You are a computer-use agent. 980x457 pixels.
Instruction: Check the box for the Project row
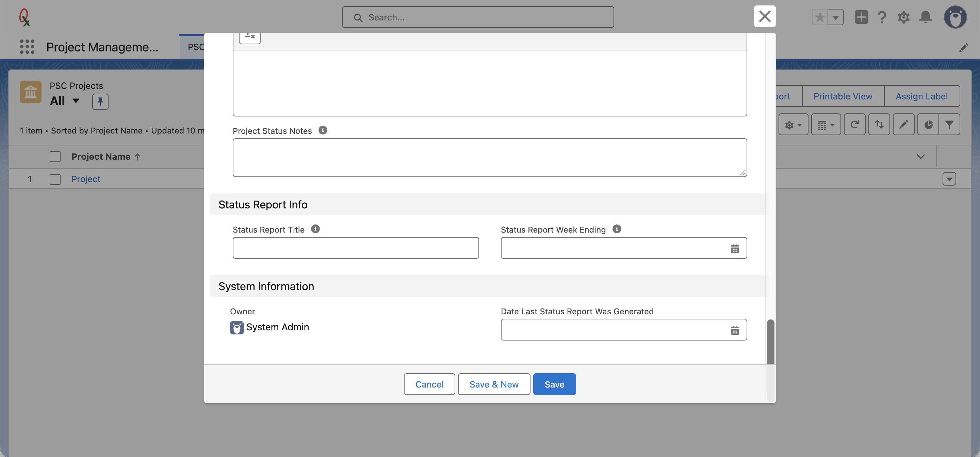point(55,179)
